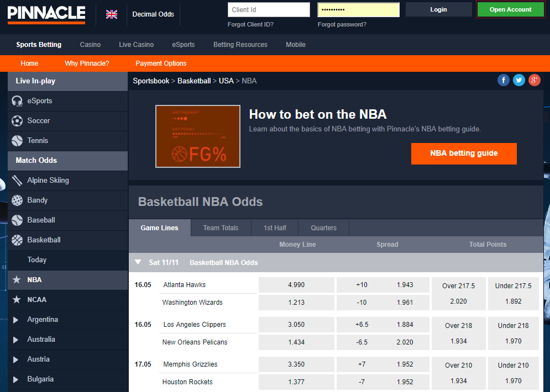Viewport: 550px width, 392px height.
Task: Click the NBA star favorite icon
Action: pos(17,280)
